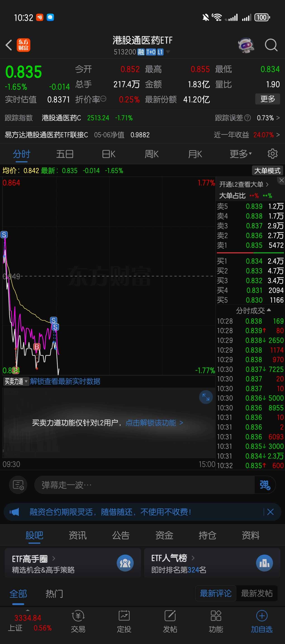285x644 pixels.
Task: Select the 股吧 tab
Action: pyautogui.click(x=34, y=535)
